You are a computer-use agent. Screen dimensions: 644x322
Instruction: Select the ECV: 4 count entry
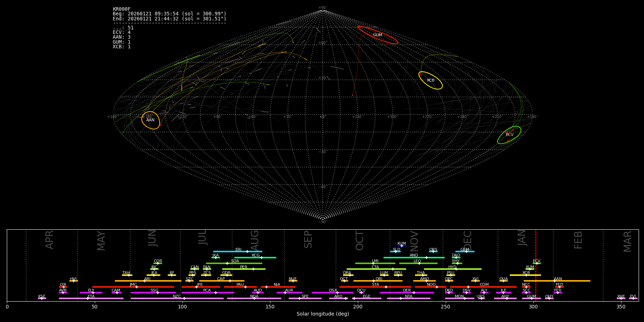[x=122, y=33]
